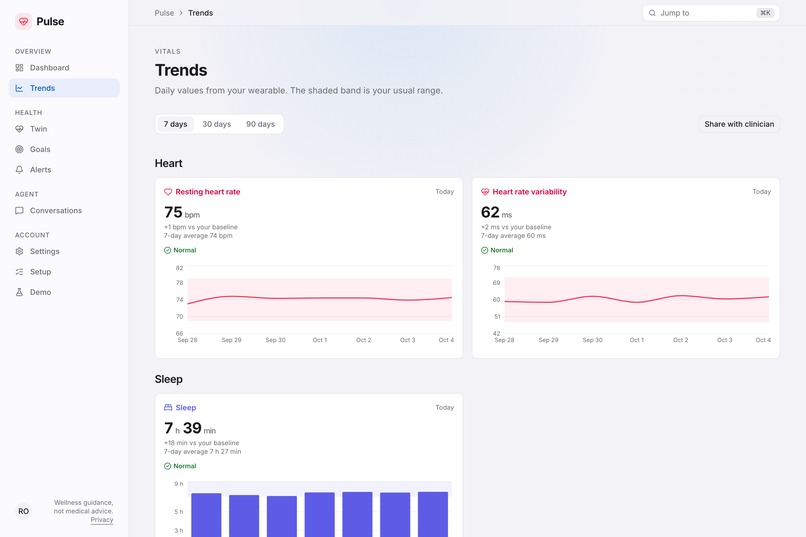Click the Share with clinician button

tap(739, 124)
